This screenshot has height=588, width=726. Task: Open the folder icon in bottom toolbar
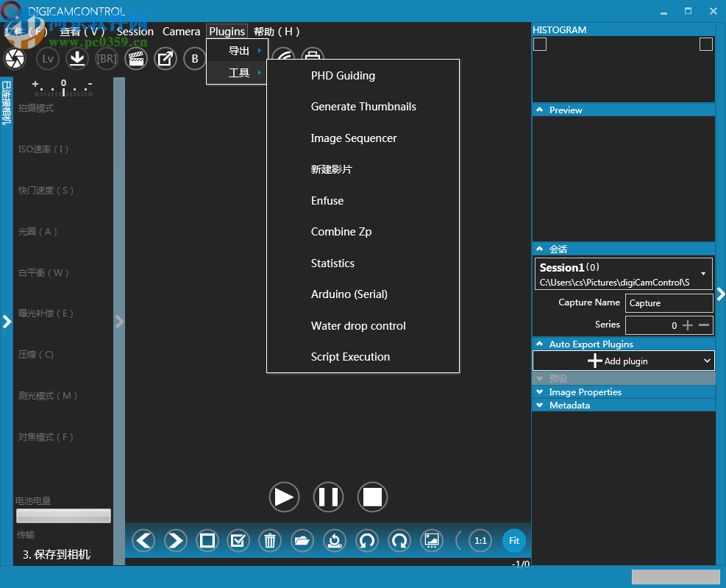(x=302, y=541)
